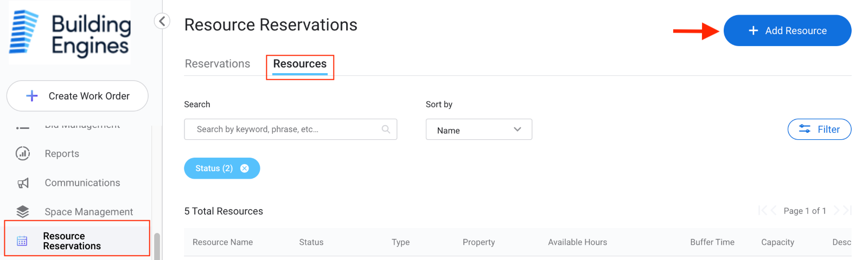Click Create Work Order button

pos(78,96)
